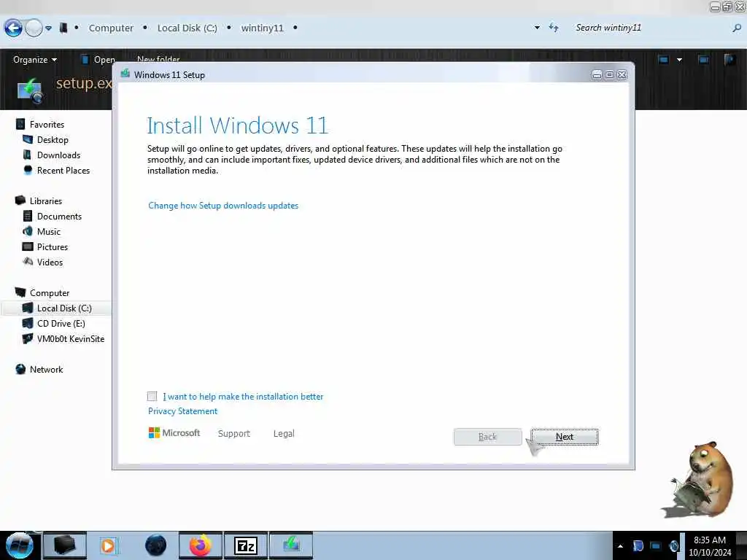Click Change how Setup downloads updates link

point(223,206)
